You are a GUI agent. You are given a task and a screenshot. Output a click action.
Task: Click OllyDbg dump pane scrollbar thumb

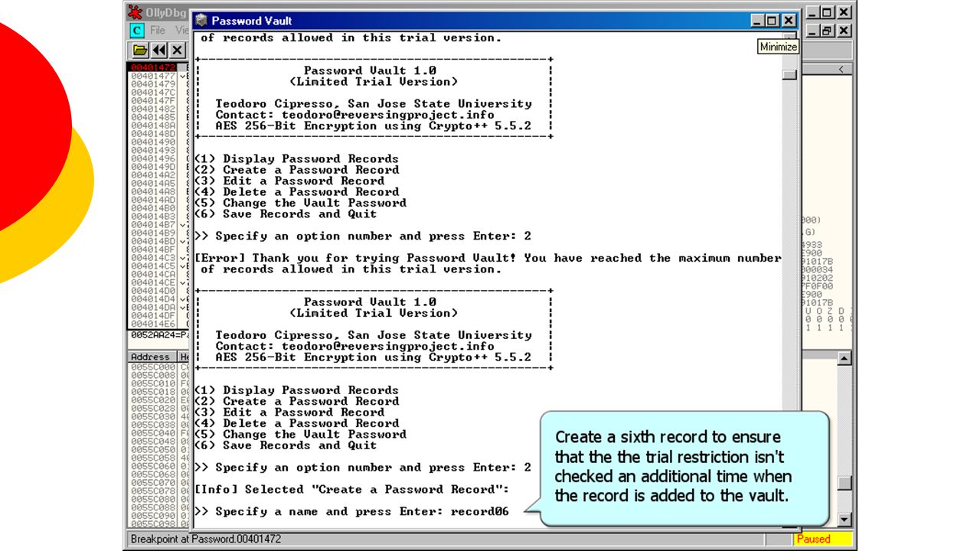click(x=844, y=482)
